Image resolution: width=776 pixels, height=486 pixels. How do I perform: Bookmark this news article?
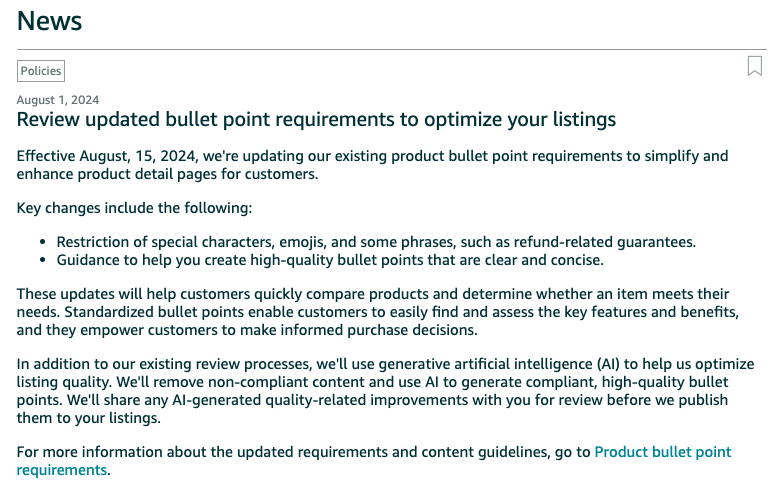pos(754,66)
